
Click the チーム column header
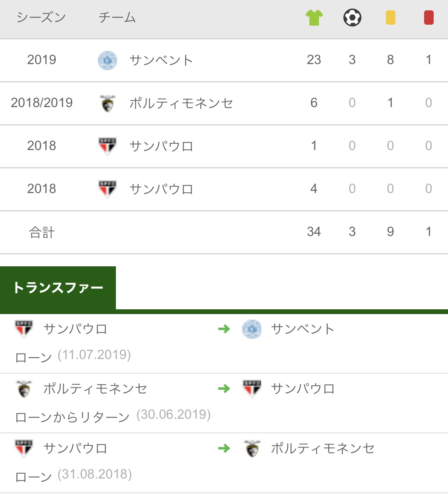click(117, 18)
